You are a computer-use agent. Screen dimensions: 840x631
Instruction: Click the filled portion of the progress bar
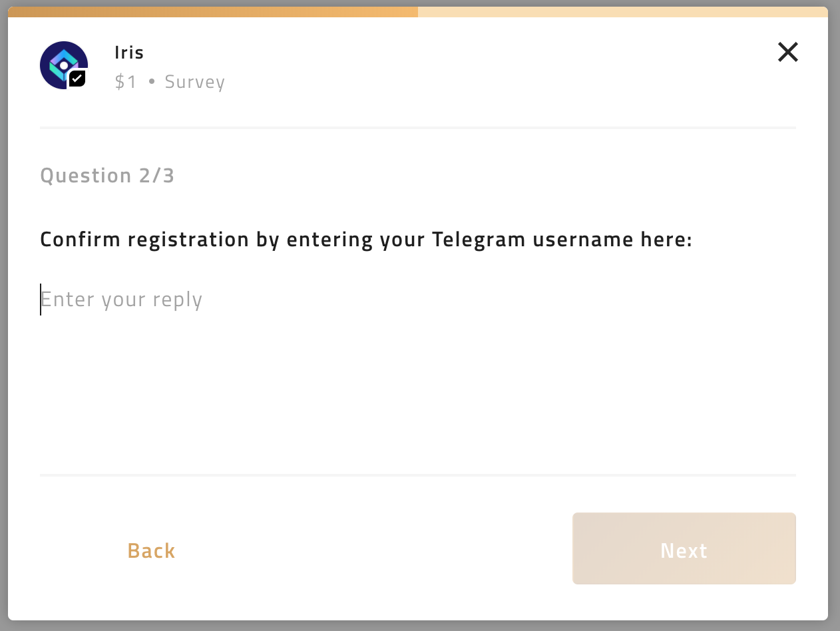tap(213, 12)
